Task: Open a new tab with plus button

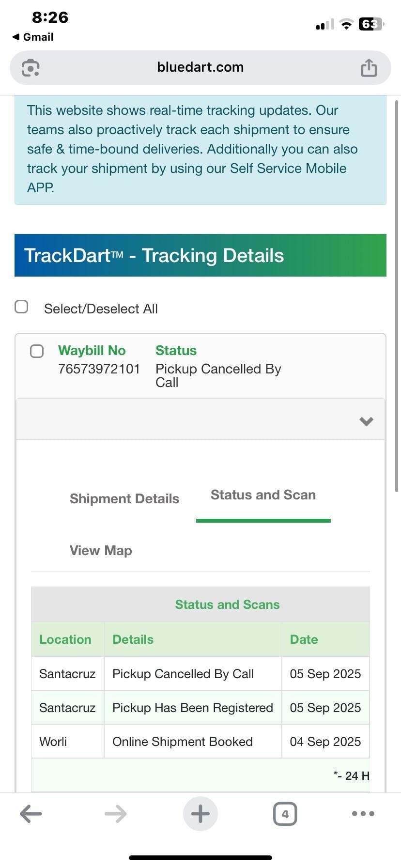Action: [200, 814]
